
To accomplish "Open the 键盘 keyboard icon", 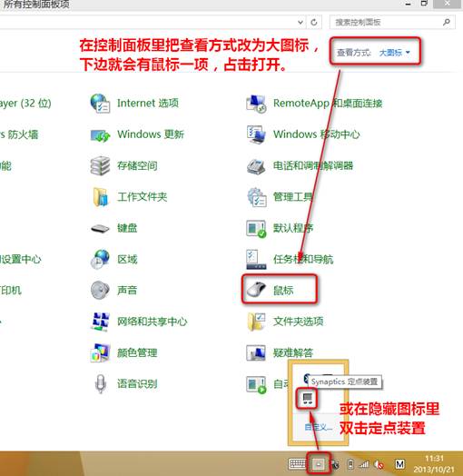I will point(100,228).
